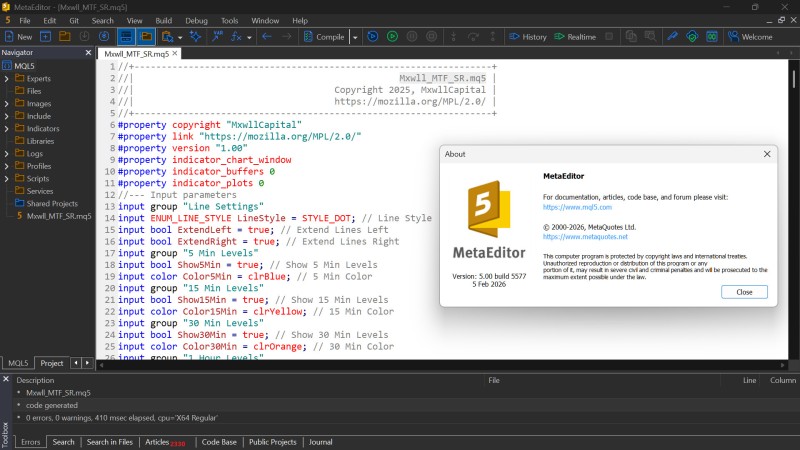Expand the Indicators folder in Navigator
Screen dimensions: 800x450
(7, 128)
